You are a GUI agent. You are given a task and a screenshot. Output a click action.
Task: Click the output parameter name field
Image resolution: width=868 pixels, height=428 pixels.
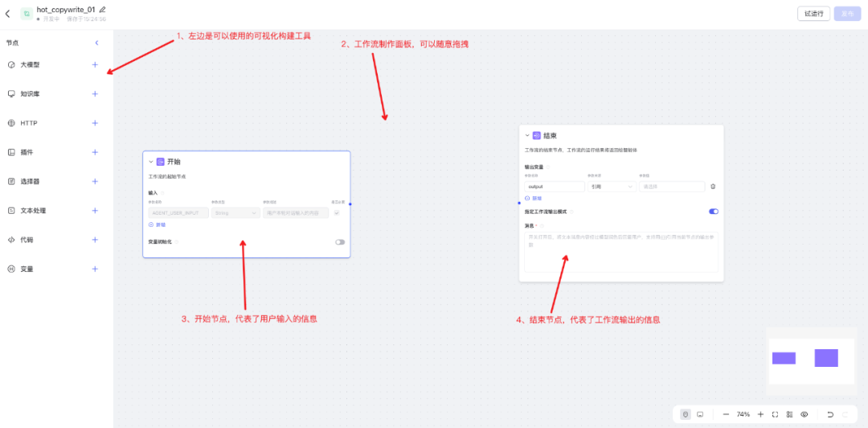(555, 187)
